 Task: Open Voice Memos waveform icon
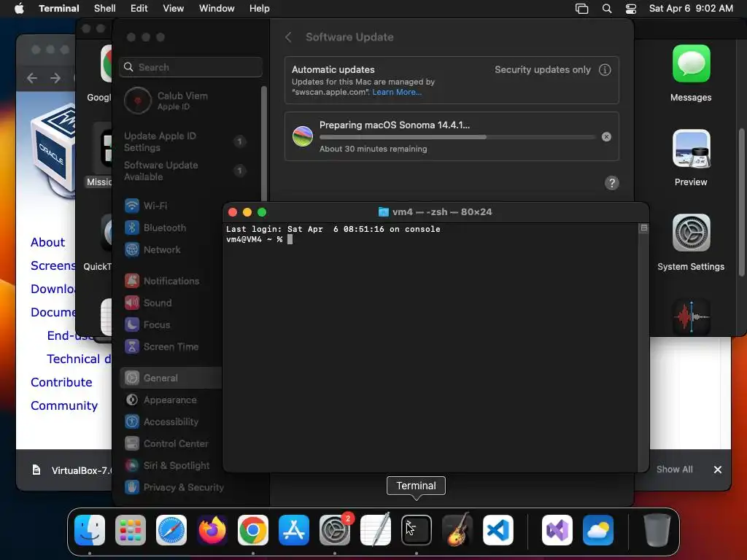(692, 316)
